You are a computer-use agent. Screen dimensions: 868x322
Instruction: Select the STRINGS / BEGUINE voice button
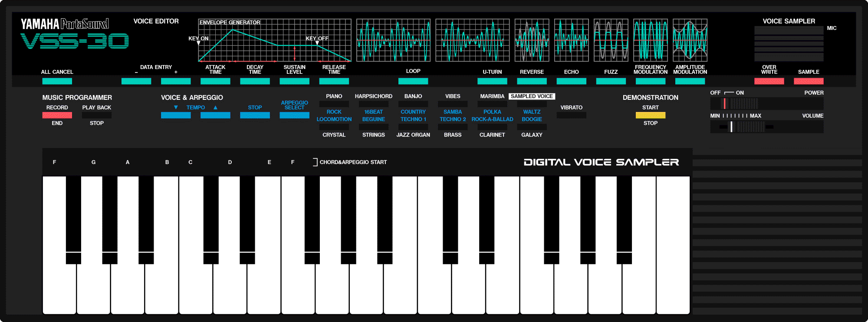click(373, 127)
